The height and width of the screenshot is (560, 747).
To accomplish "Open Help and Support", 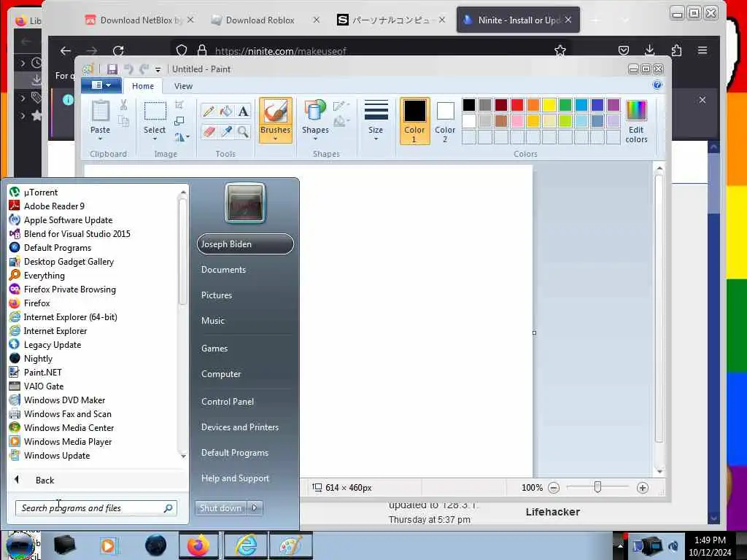I will pos(235,478).
